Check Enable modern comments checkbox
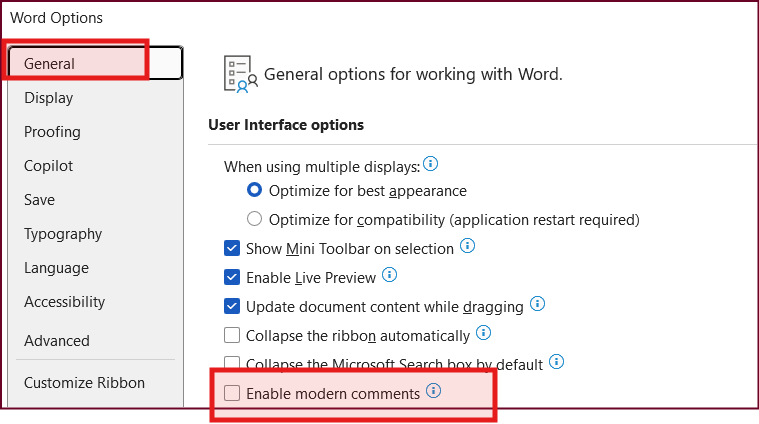 (232, 393)
